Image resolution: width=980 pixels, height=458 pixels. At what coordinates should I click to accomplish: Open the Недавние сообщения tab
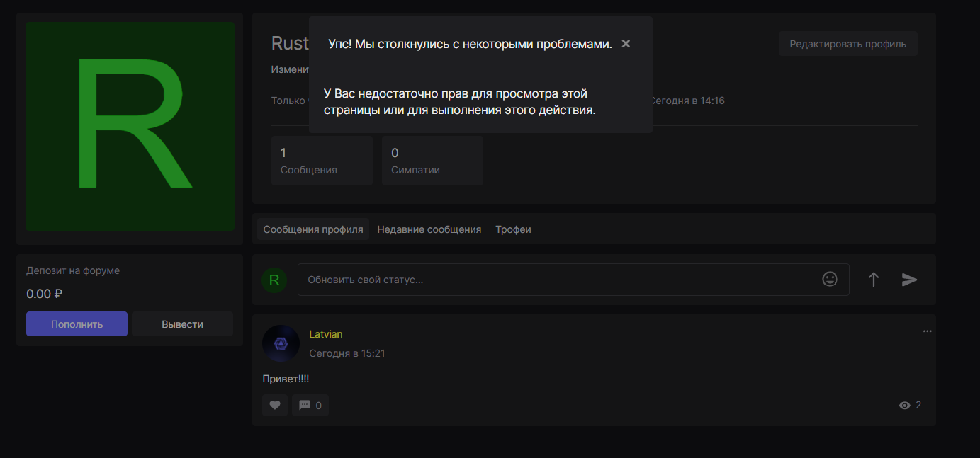429,229
